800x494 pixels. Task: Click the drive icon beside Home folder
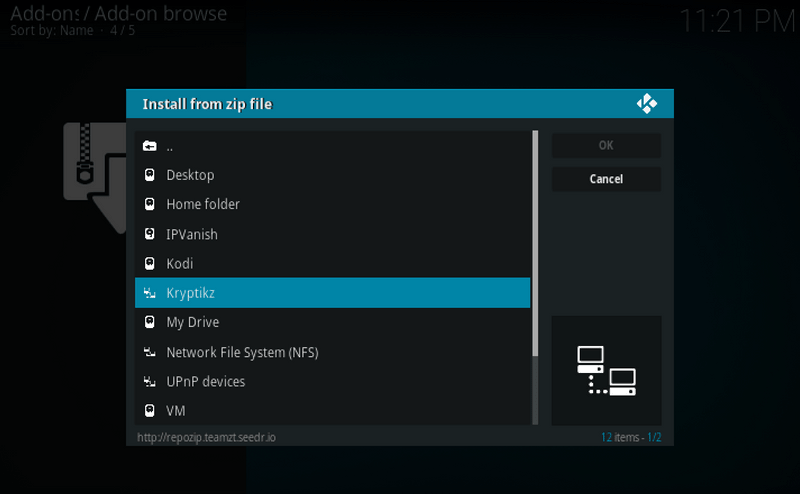[149, 204]
